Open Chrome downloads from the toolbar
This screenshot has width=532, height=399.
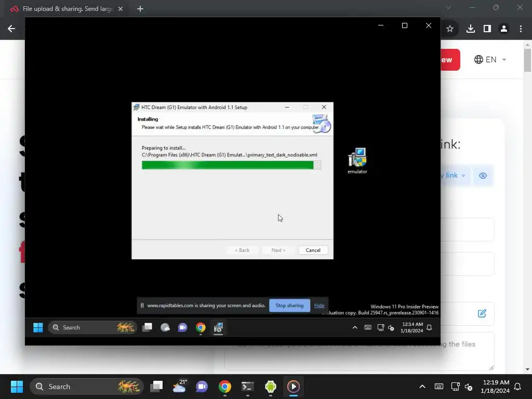470,29
